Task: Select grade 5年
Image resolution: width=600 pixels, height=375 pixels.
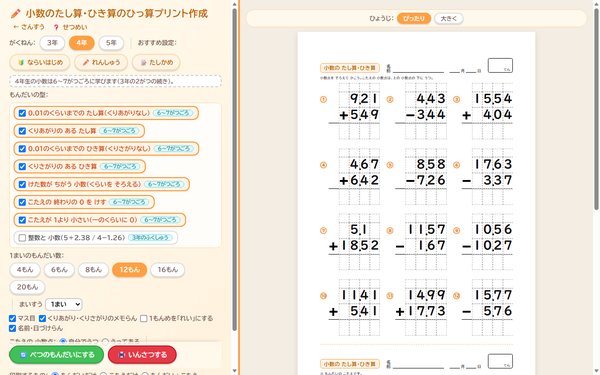Action: pos(111,43)
